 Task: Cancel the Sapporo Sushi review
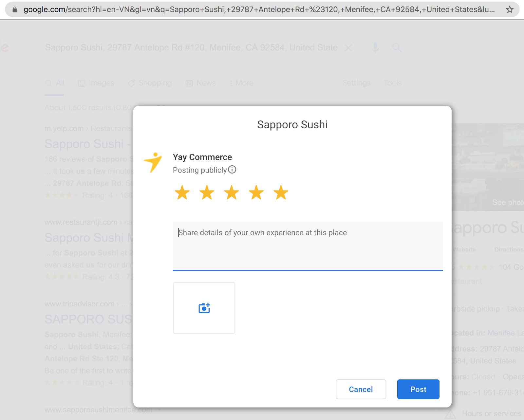[x=361, y=389]
